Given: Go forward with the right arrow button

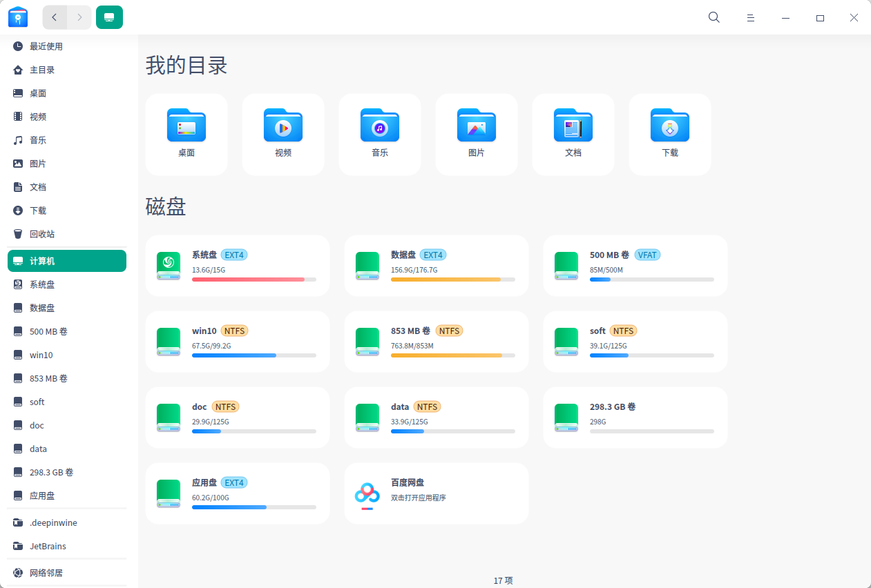Looking at the screenshot, I should click(79, 17).
